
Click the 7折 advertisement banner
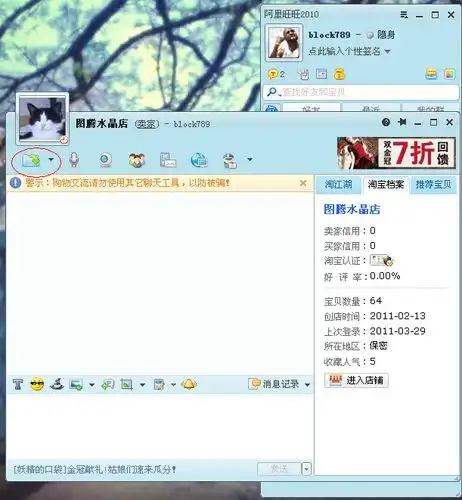tap(396, 153)
